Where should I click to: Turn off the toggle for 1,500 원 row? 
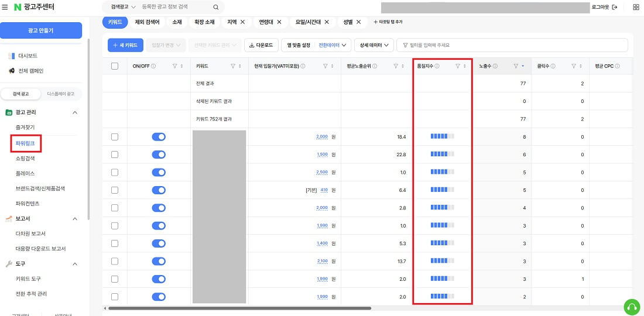pyautogui.click(x=159, y=154)
